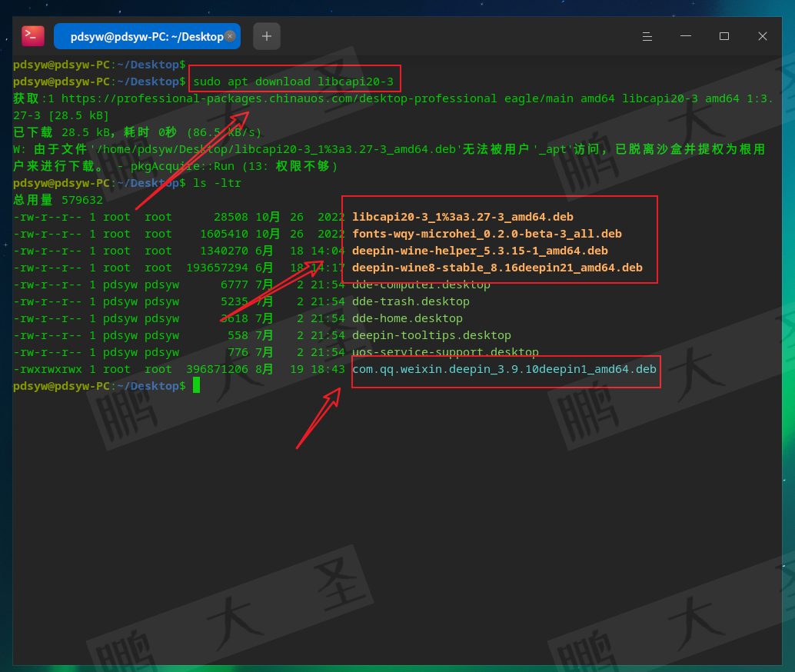
Task: Minimize the terminal window
Action: (x=686, y=36)
